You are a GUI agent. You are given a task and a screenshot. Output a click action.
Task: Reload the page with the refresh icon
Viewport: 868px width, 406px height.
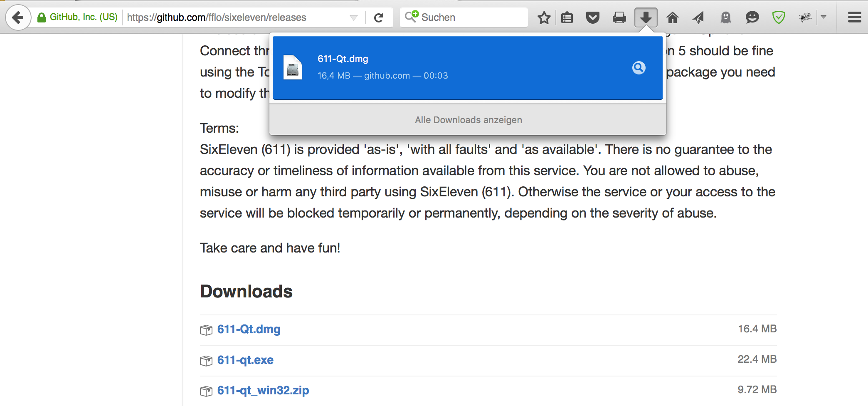click(379, 17)
